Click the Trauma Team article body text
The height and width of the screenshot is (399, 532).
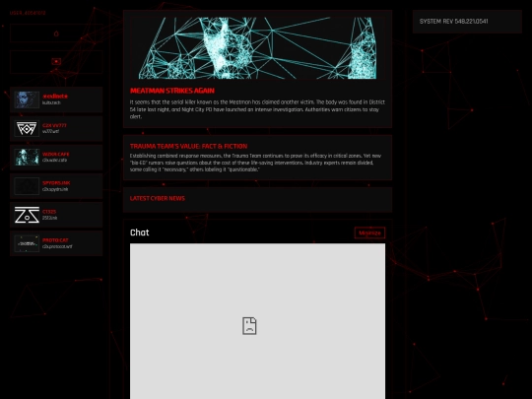[255, 163]
